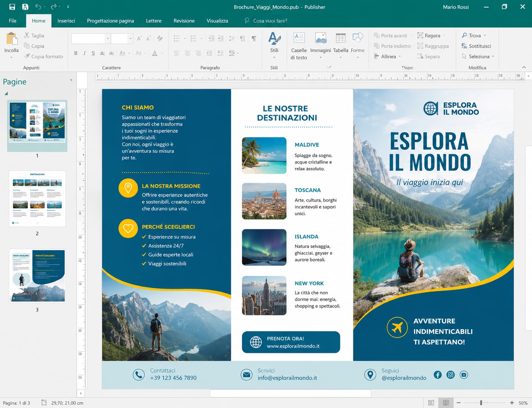Image resolution: width=532 pixels, height=408 pixels.
Task: Click the 50% zoom level value
Action: pyautogui.click(x=523, y=403)
